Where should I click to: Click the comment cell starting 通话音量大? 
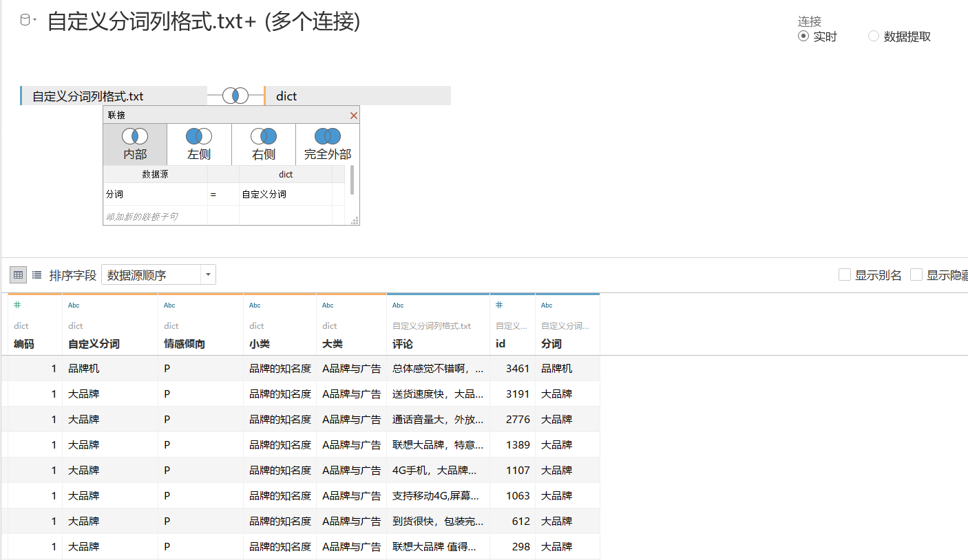pos(438,420)
